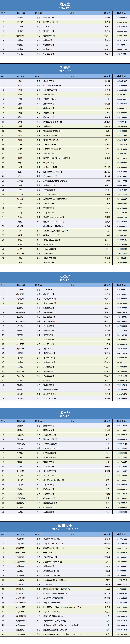Click address '国顺东路237号东'
Image resolution: width=130 pixels, height=644 pixels.
click(x=51, y=390)
